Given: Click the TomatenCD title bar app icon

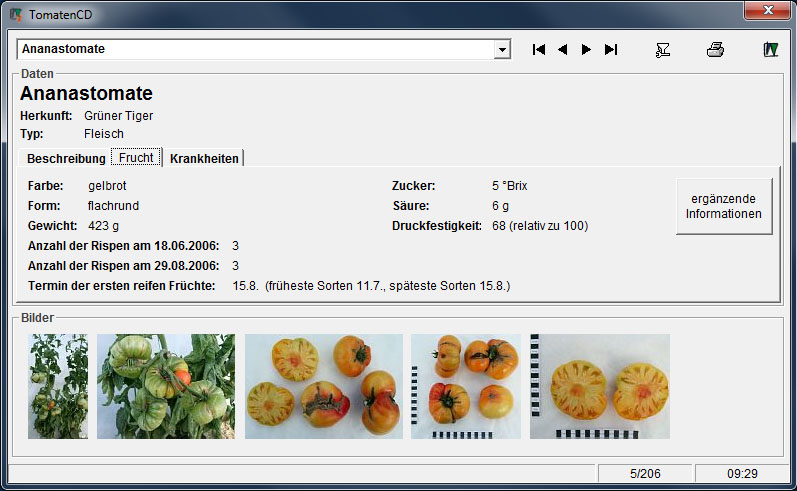Looking at the screenshot, I should tap(15, 15).
